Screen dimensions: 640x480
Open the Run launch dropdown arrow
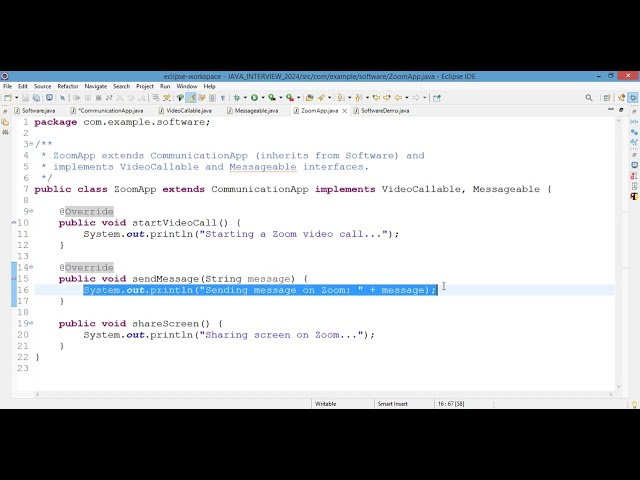[263, 98]
